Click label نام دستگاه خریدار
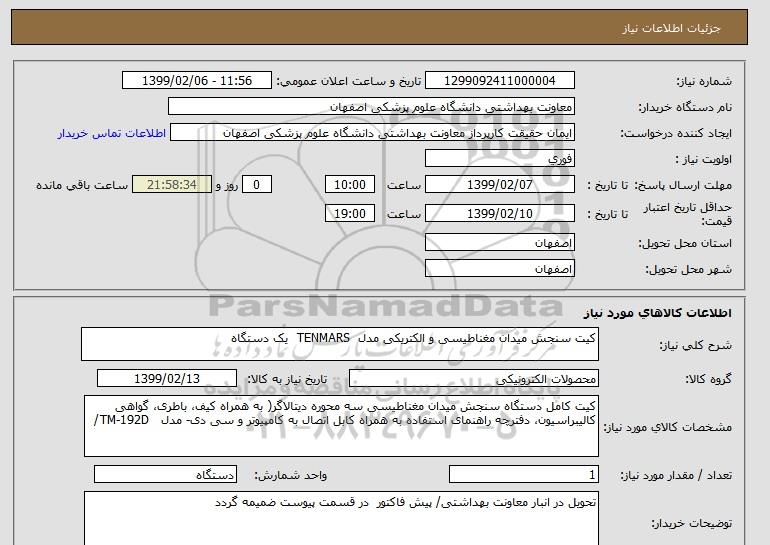Screen dimensions: 770x545 pos(685,107)
